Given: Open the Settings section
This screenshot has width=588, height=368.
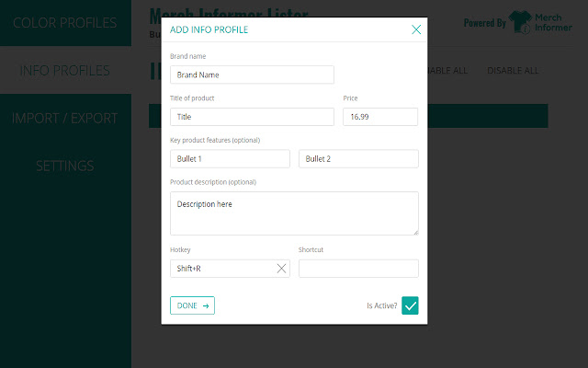Looking at the screenshot, I should pos(65,166).
